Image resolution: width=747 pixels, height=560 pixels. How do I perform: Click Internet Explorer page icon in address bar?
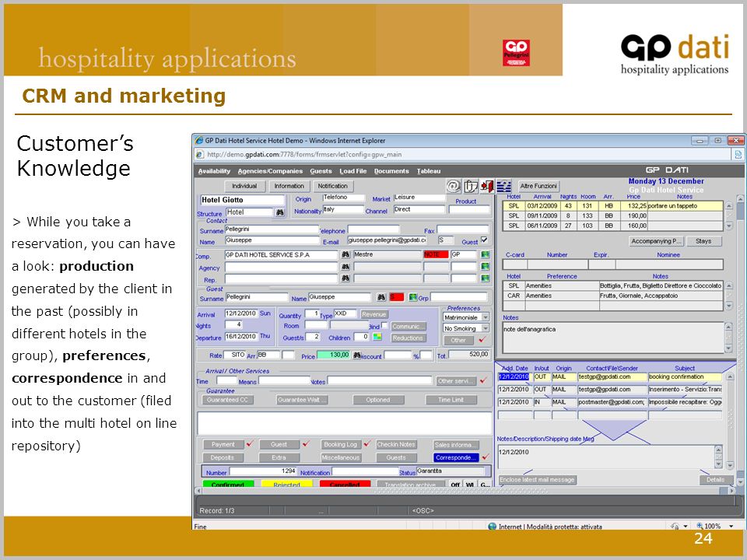[200, 154]
